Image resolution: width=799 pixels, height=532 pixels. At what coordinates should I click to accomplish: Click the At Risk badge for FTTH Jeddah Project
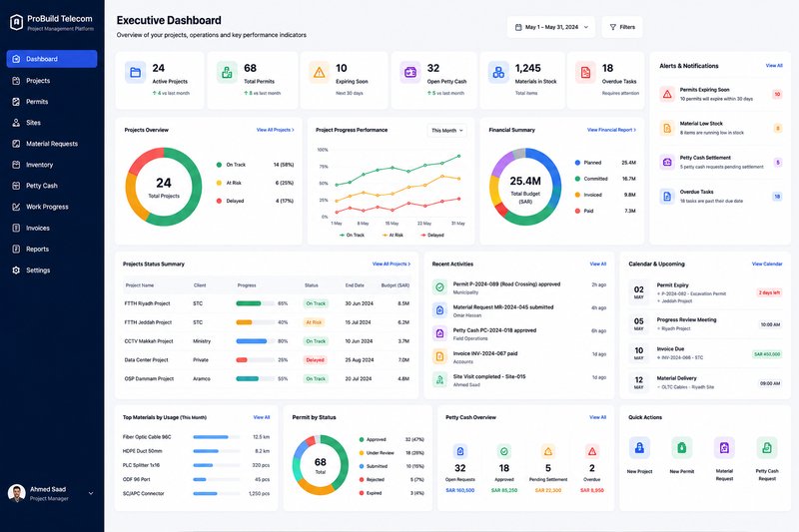tap(314, 322)
